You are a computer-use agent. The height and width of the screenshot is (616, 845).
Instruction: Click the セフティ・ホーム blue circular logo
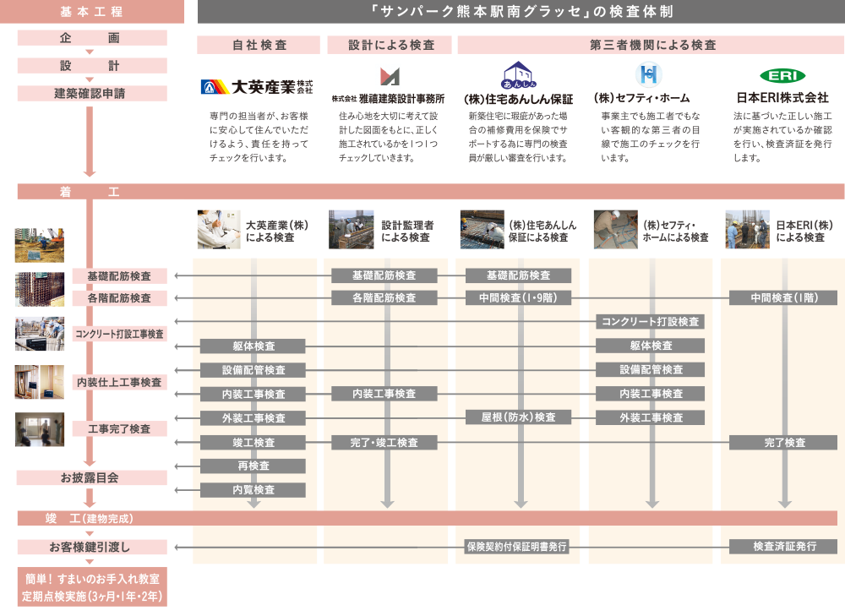(648, 74)
